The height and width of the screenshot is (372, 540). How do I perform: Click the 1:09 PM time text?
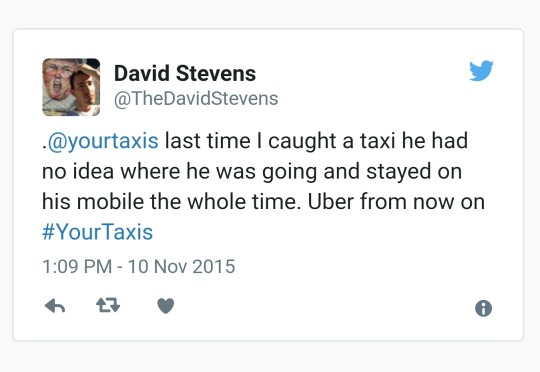[x=77, y=267]
